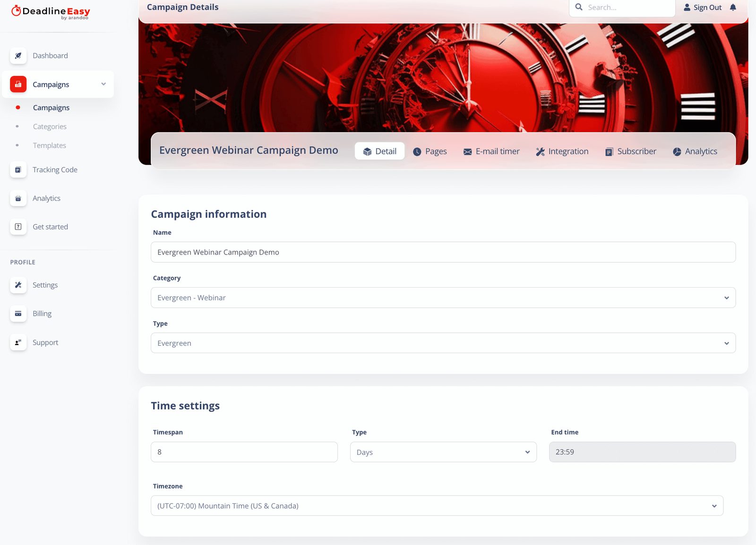The width and height of the screenshot is (756, 545).
Task: Switch to the E-mail timer tab
Action: [x=491, y=152]
